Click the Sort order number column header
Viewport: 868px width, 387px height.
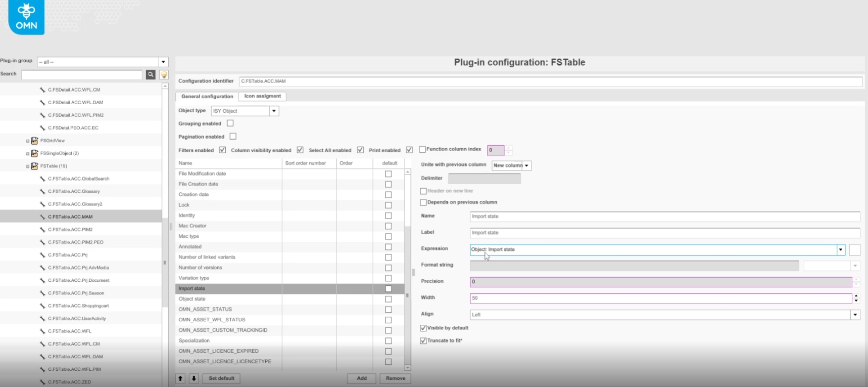coord(309,163)
